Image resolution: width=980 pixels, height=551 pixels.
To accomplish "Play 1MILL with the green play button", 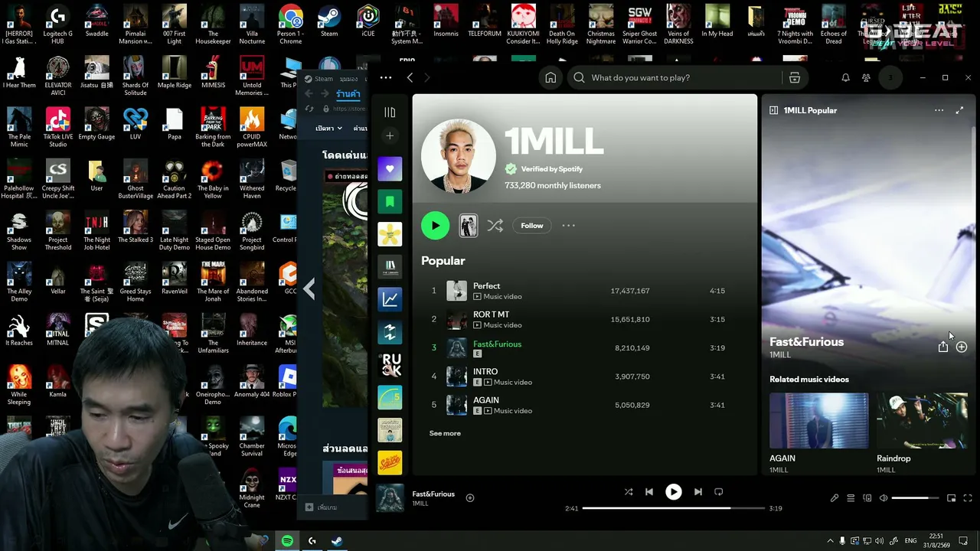I will point(435,226).
